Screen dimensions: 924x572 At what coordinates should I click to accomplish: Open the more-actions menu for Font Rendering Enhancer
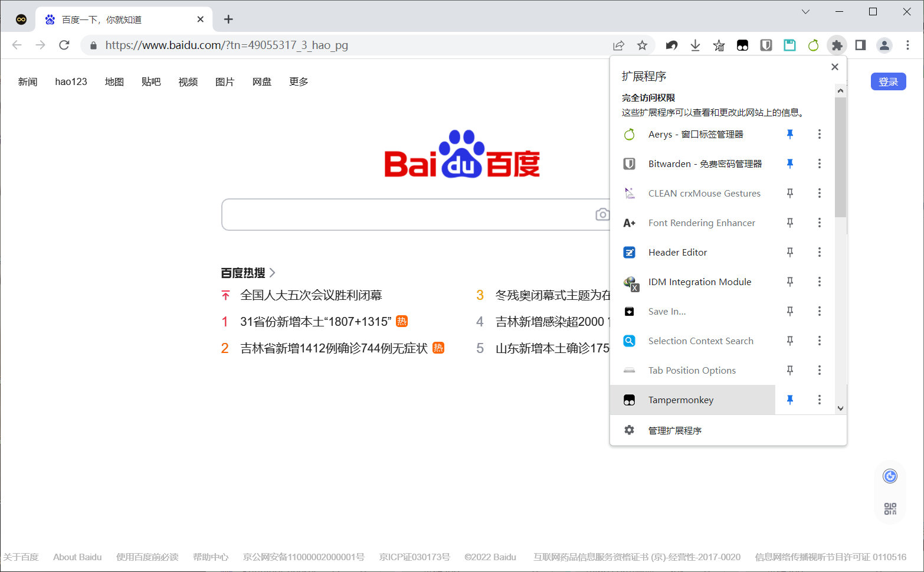(820, 223)
